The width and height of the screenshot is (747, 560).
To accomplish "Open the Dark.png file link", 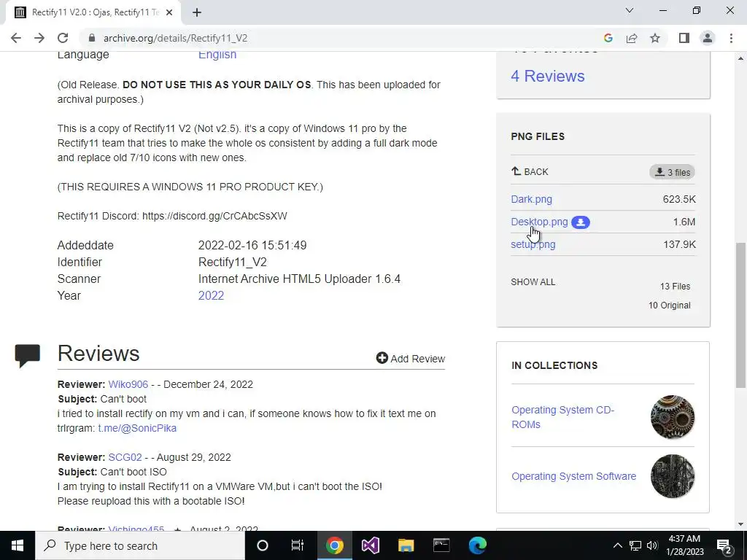I will (x=531, y=199).
